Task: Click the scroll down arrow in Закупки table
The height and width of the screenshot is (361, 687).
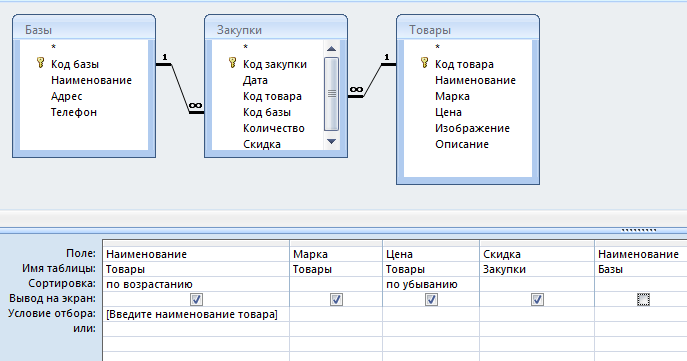Action: (x=332, y=141)
